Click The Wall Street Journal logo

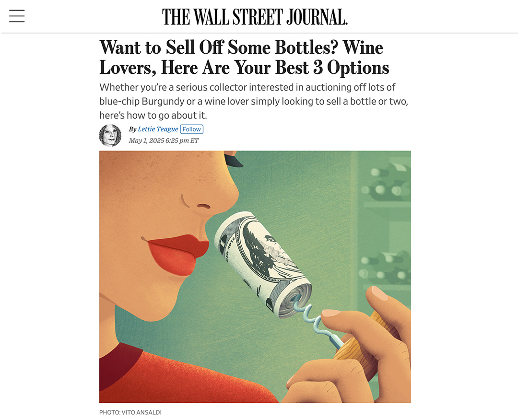pos(255,17)
